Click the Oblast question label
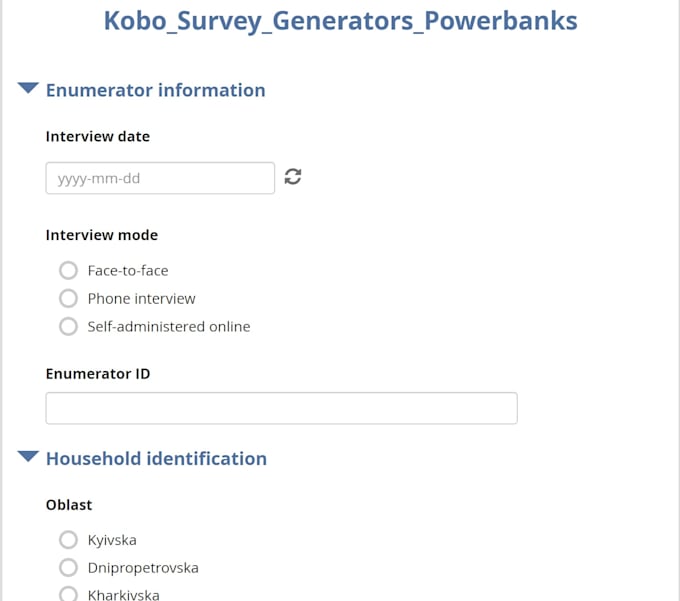The image size is (680, 601). pos(69,505)
